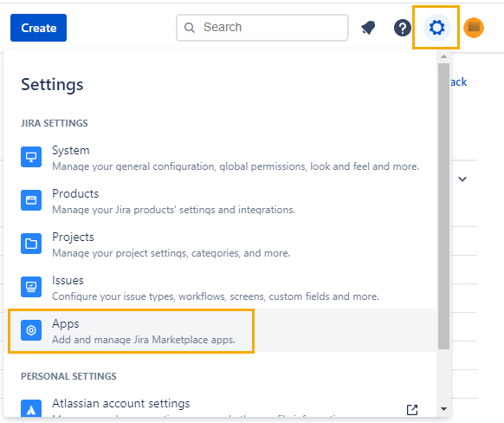Click 'Manage your general configuration' description
Image resolution: width=504 pixels, height=423 pixels.
[236, 166]
